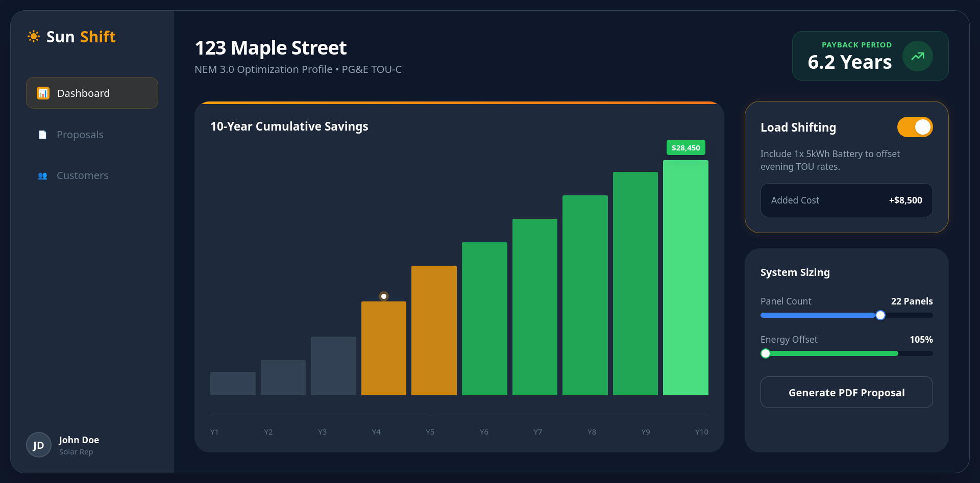This screenshot has width=980, height=483.
Task: Click the Added Cost +$8,500 field
Action: [x=846, y=200]
